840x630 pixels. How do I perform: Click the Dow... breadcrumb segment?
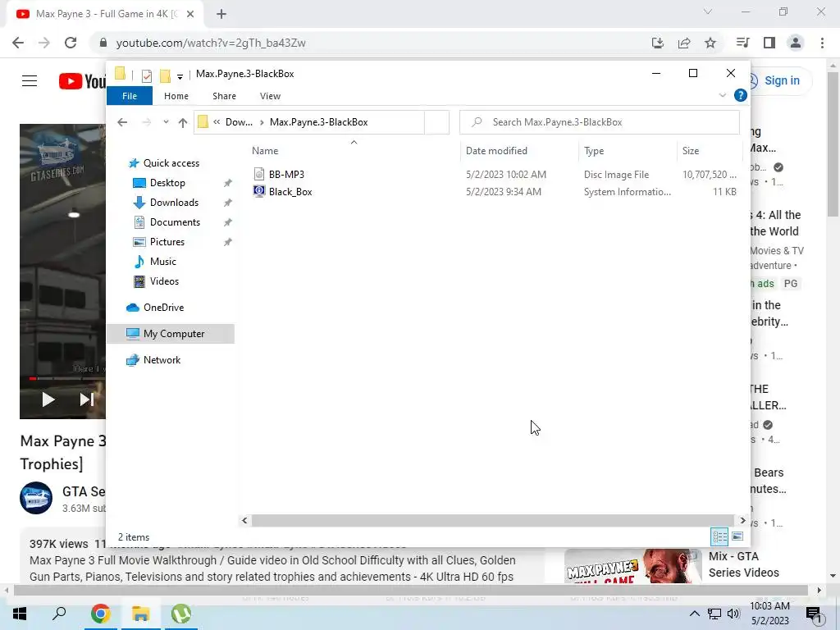pos(239,122)
